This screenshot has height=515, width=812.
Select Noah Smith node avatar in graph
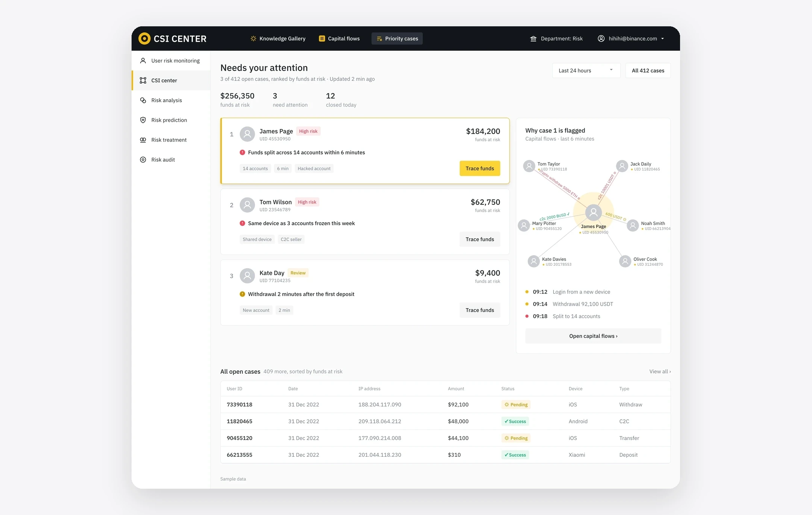tap(633, 226)
